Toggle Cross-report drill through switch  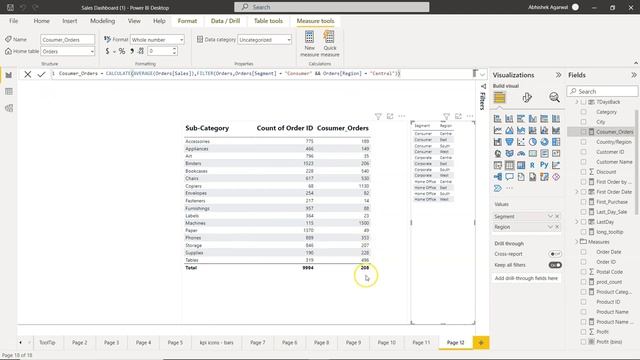tap(555, 254)
